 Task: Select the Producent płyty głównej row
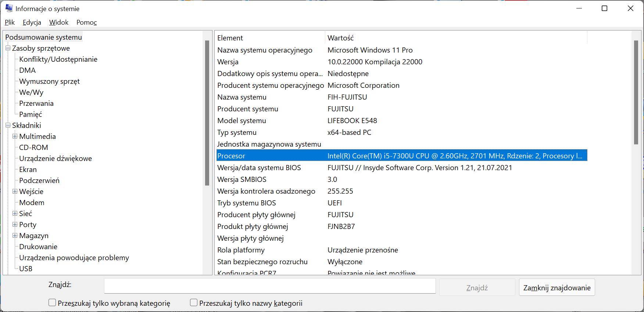[402, 215]
